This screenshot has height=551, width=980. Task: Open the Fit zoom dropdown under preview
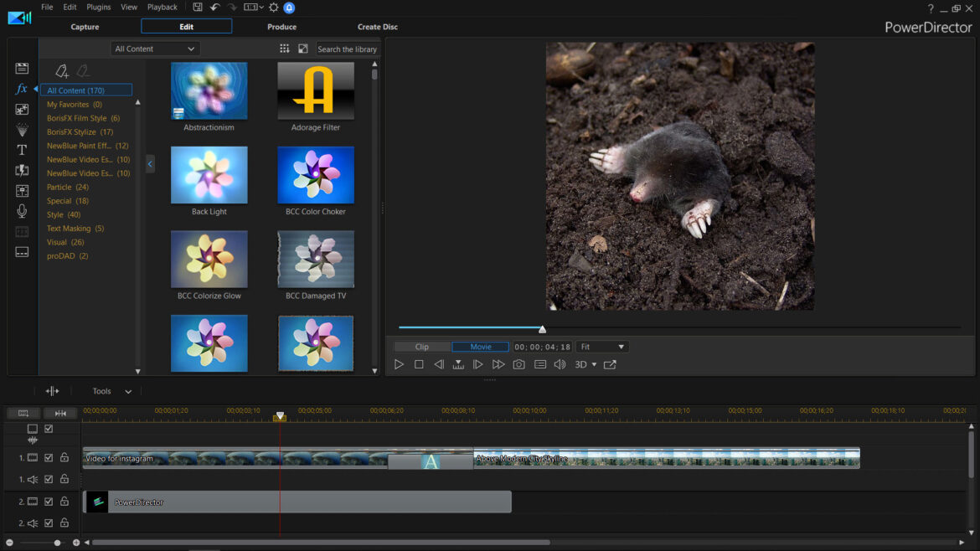coord(601,346)
